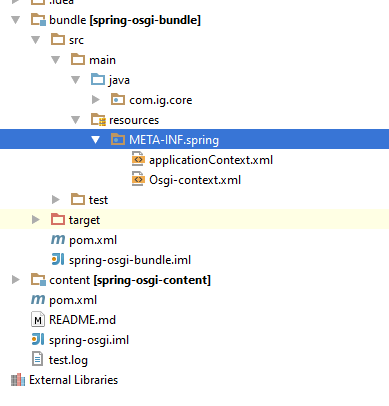Expand the target folder arrow
Image resolution: width=389 pixels, height=406 pixels.
point(36,220)
